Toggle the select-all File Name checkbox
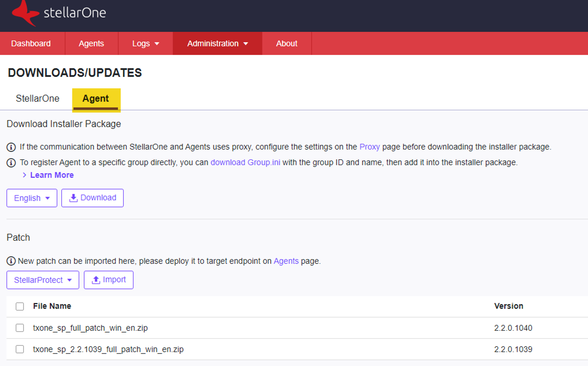The height and width of the screenshot is (366, 588). [x=20, y=306]
